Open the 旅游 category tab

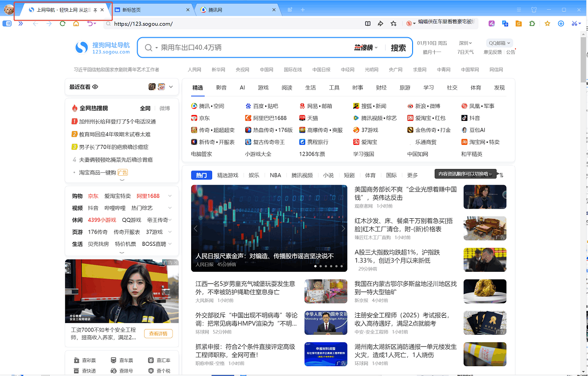click(405, 88)
